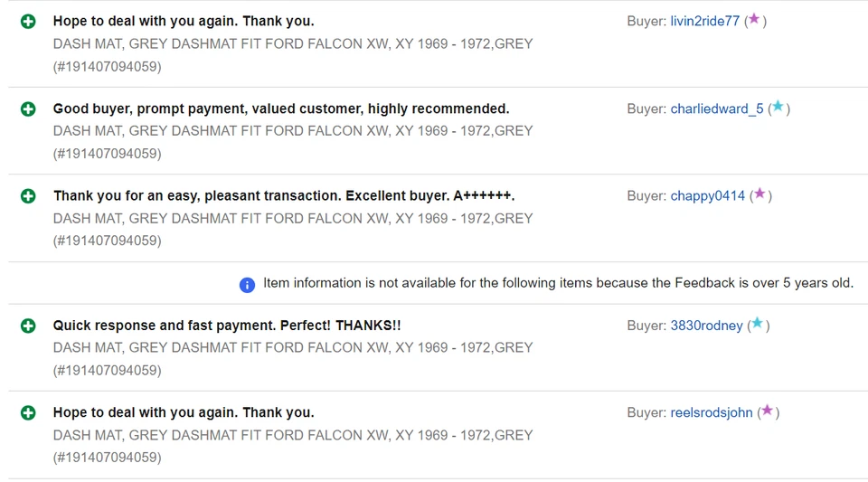Click the turquoise star beside 3830rodney
Image resolution: width=868 pixels, height=482 pixels.
pos(757,324)
